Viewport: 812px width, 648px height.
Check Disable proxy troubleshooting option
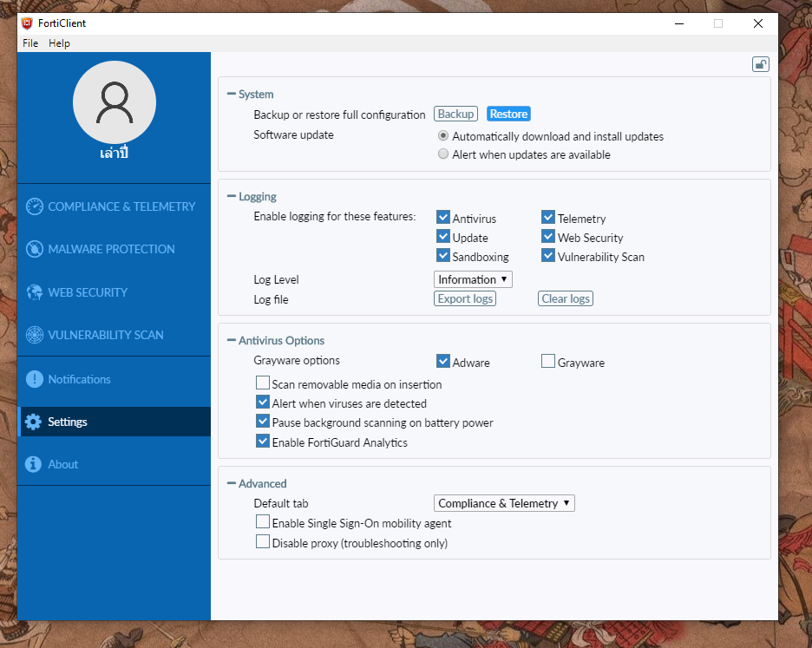(x=263, y=542)
